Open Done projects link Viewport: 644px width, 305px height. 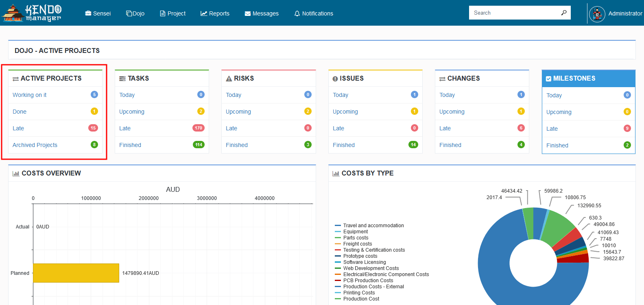point(20,112)
